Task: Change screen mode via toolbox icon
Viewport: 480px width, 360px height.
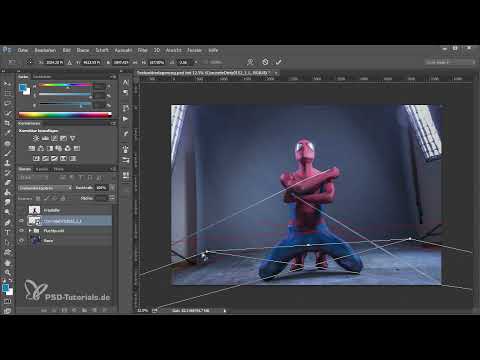Action: (7, 311)
